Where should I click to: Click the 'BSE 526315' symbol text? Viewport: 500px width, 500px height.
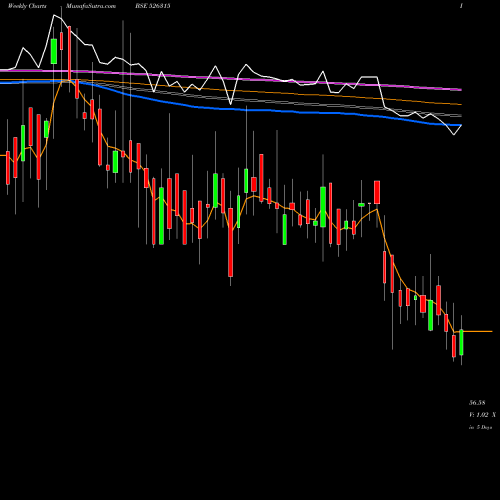coord(153,6)
